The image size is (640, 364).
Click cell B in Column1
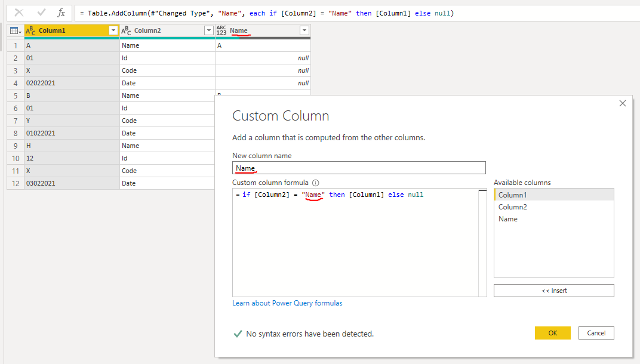(72, 95)
